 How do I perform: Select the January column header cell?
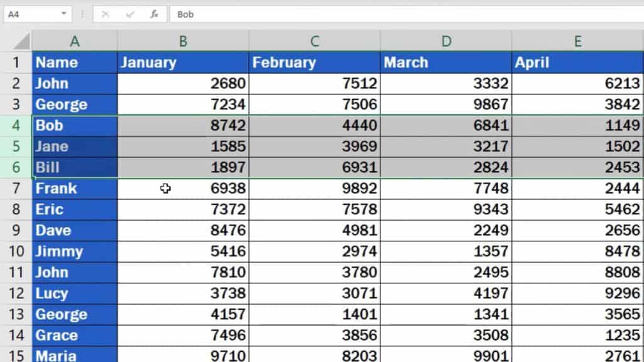(183, 62)
